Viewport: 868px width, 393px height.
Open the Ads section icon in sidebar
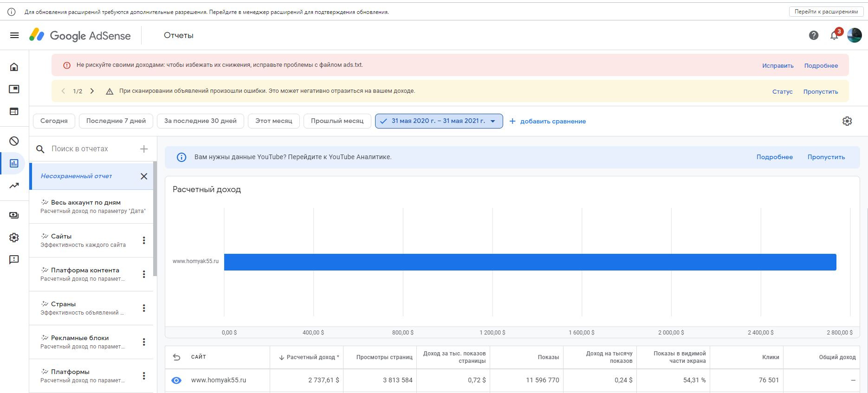[14, 89]
